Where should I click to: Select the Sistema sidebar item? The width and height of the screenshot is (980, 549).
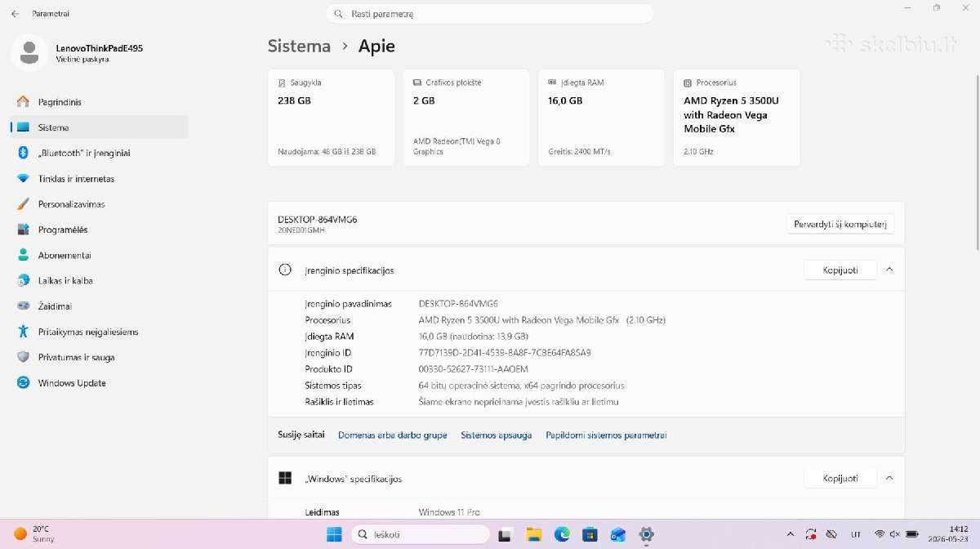pos(99,127)
